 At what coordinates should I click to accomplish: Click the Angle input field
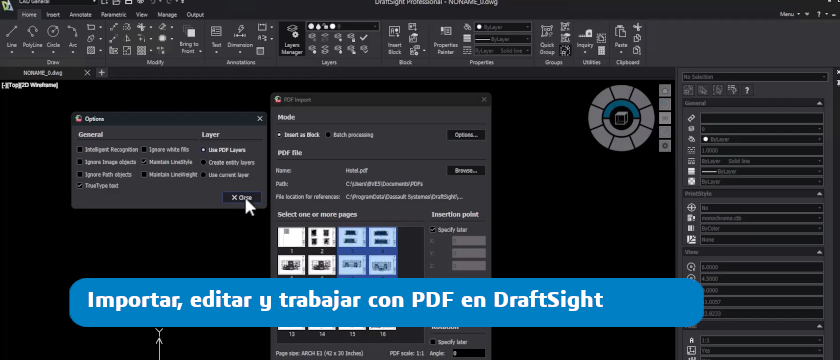click(469, 354)
